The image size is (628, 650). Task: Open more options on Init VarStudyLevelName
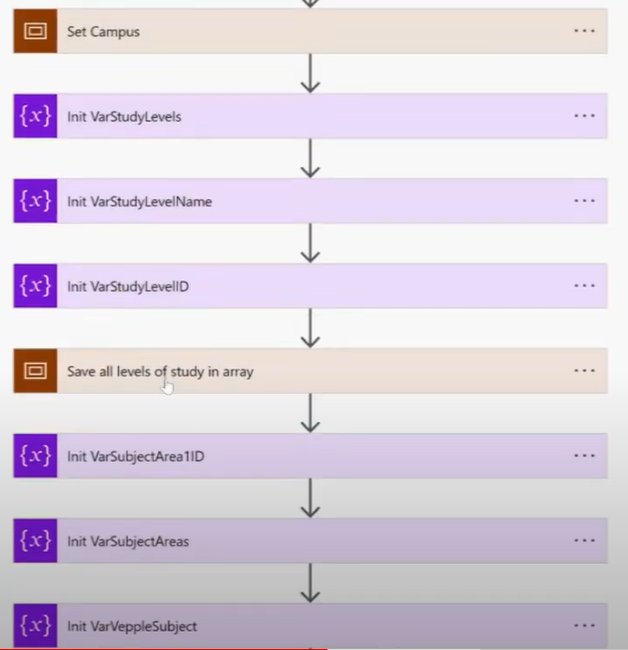(x=584, y=201)
